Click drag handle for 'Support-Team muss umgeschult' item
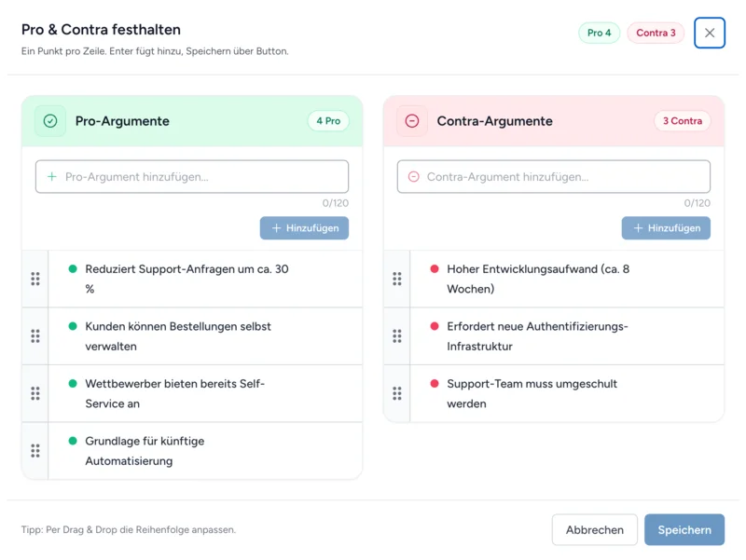746x560 pixels. tap(397, 393)
